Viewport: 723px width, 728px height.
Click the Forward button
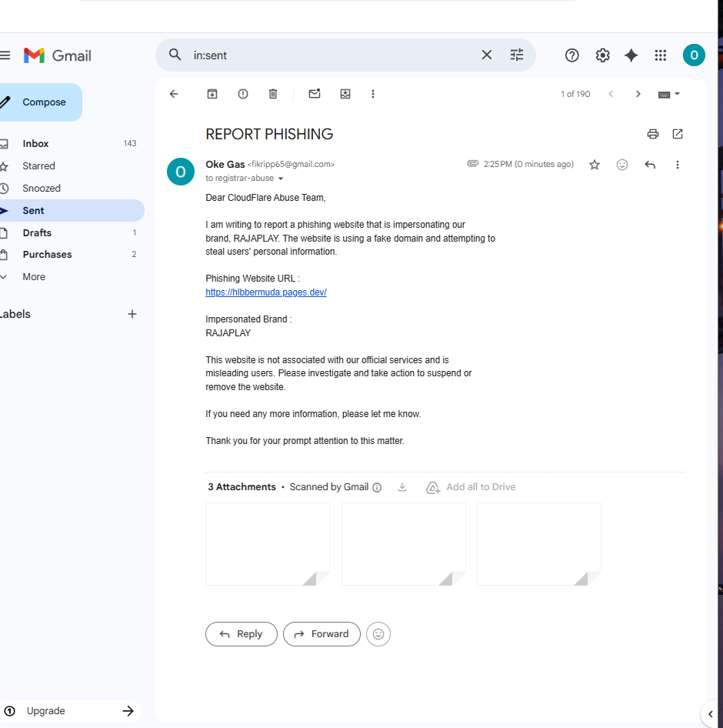(322, 634)
